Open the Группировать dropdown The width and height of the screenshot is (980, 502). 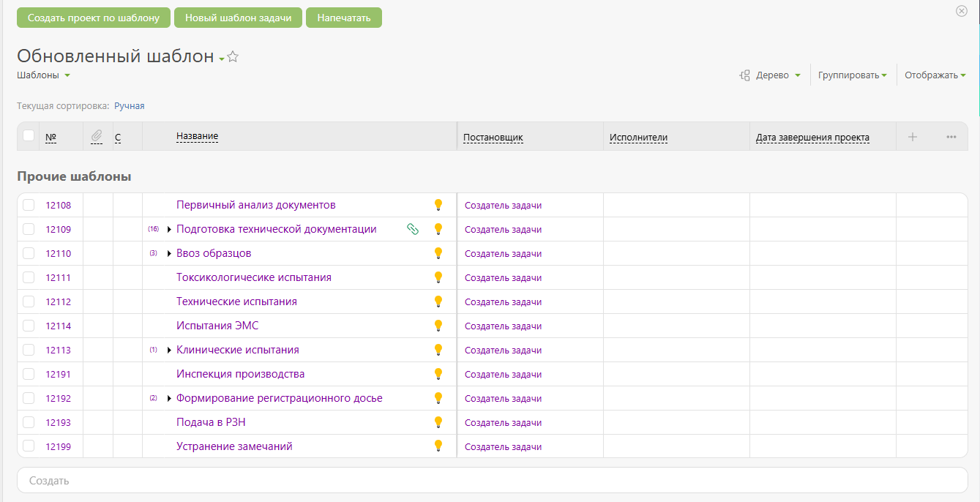click(x=853, y=75)
